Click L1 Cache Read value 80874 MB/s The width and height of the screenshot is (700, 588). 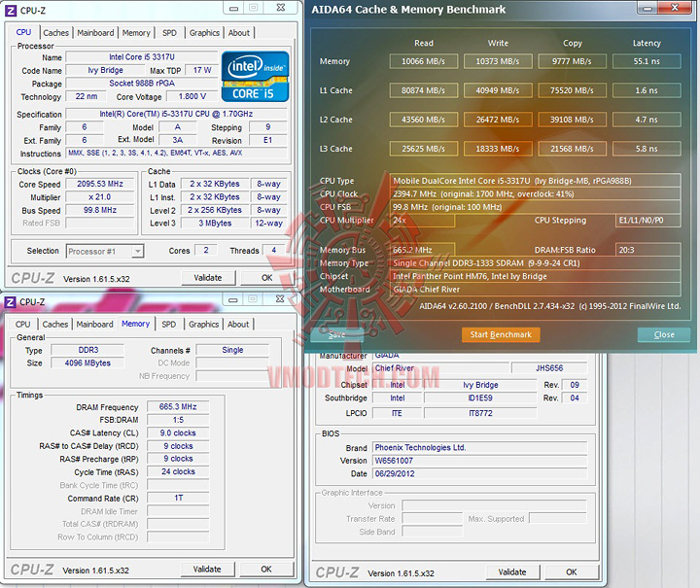(423, 90)
